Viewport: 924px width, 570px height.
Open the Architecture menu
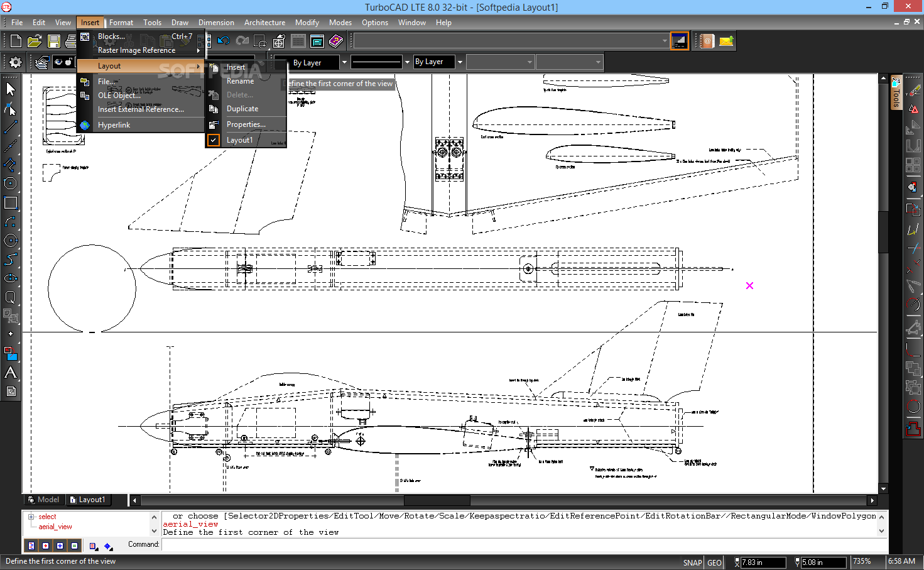pyautogui.click(x=264, y=23)
